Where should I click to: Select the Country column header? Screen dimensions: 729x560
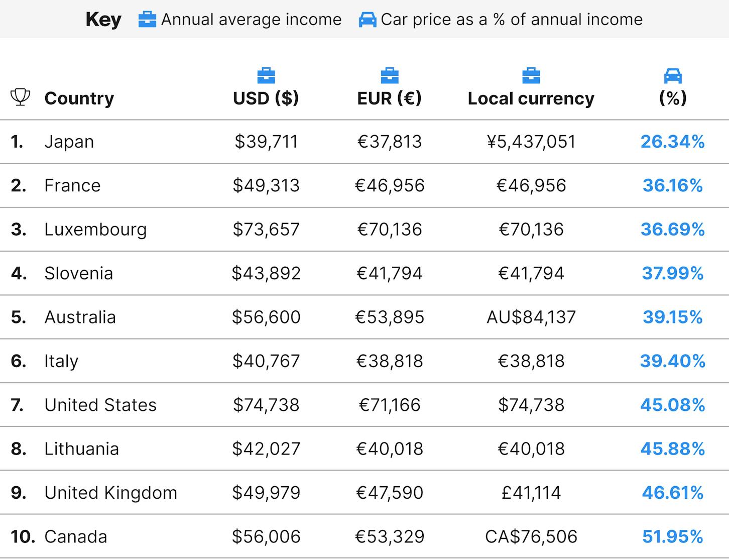pos(79,98)
